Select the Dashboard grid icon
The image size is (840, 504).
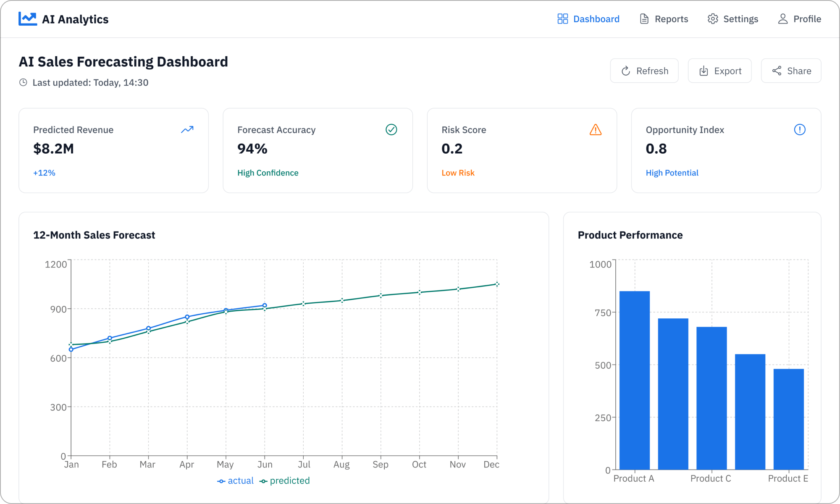tap(562, 18)
